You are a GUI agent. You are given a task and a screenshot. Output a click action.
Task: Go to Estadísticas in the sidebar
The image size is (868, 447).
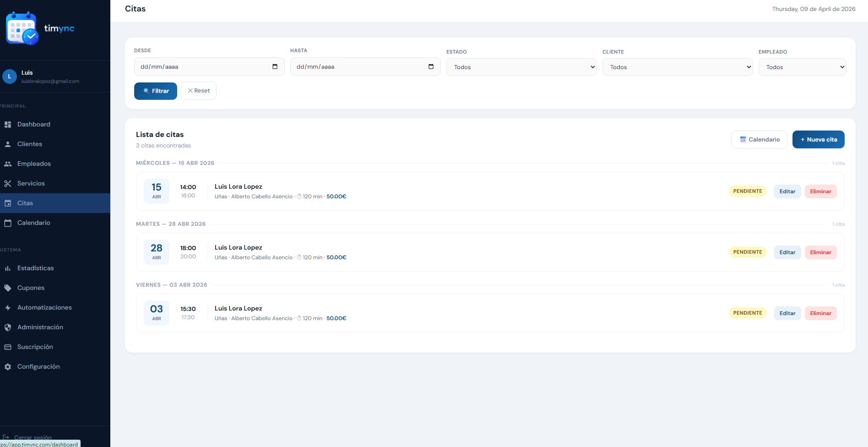click(35, 268)
